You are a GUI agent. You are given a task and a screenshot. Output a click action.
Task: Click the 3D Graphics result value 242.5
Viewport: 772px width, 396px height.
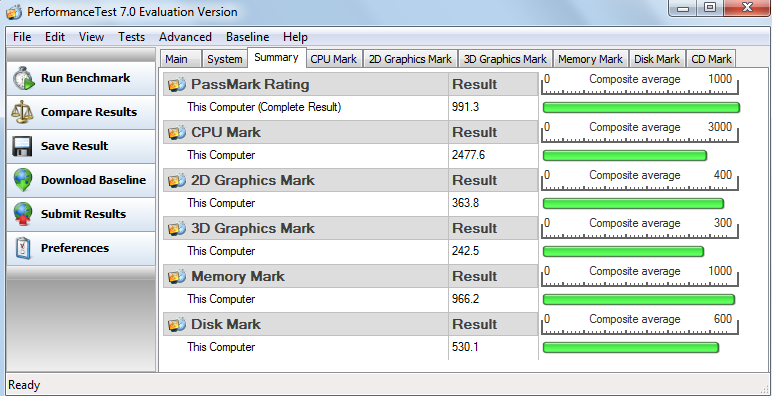point(465,251)
